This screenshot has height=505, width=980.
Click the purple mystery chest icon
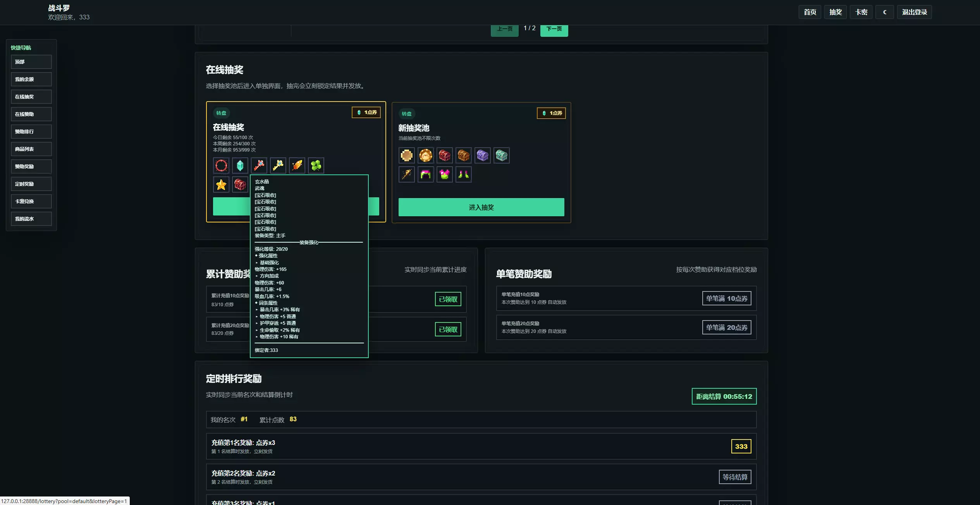click(x=483, y=155)
